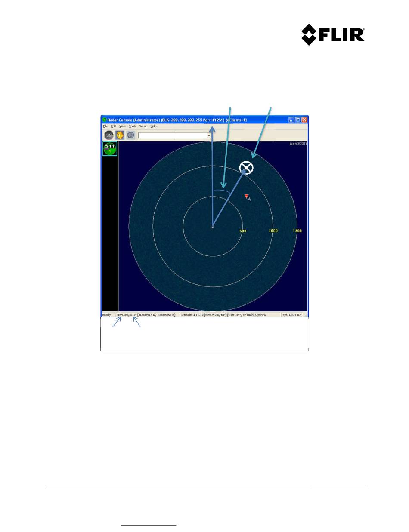
Task: Click the white crosshair target marker
Action: click(246, 167)
